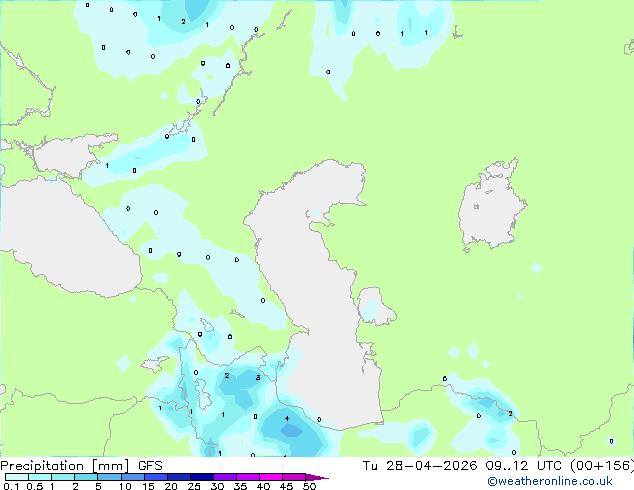Click the 45–50 mm legend color swatch

(x=294, y=477)
